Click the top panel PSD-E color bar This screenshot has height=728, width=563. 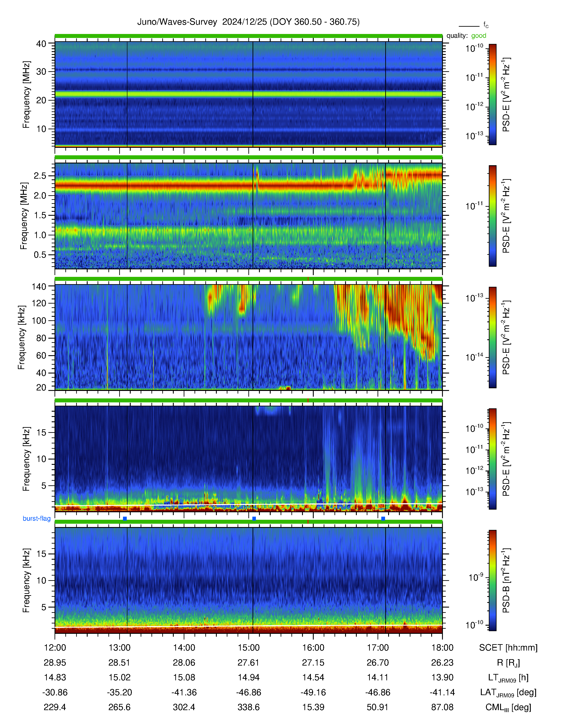[x=493, y=94]
